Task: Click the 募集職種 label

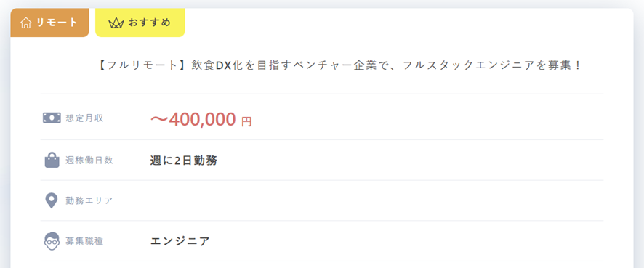Action: 84,241
